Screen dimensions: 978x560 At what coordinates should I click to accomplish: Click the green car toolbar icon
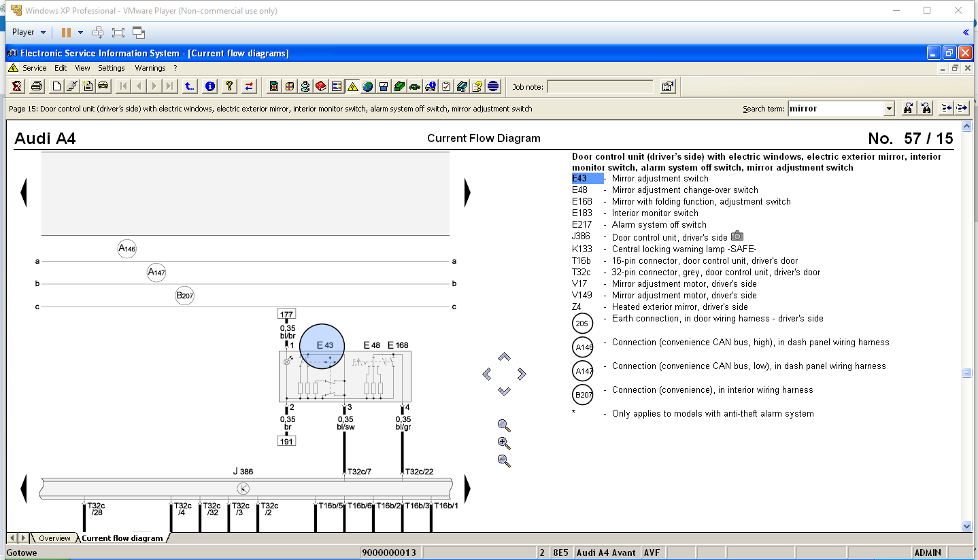click(x=416, y=86)
